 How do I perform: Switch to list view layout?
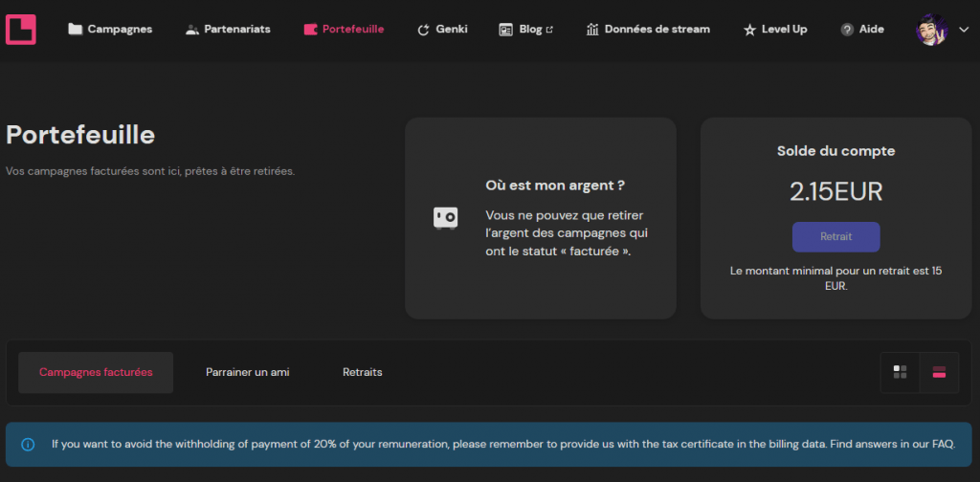[939, 372]
